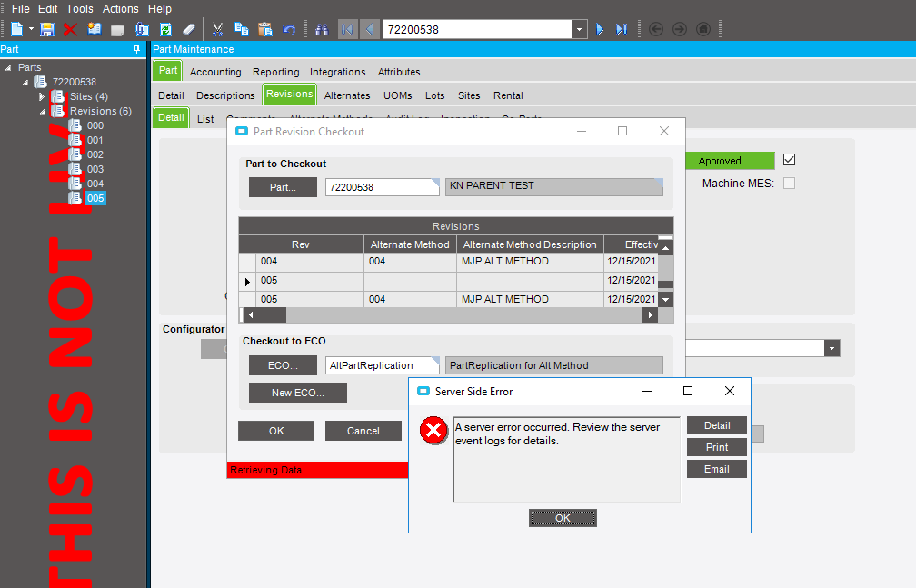The width and height of the screenshot is (916, 588).
Task: Click the Email button in error dialog
Action: point(717,469)
